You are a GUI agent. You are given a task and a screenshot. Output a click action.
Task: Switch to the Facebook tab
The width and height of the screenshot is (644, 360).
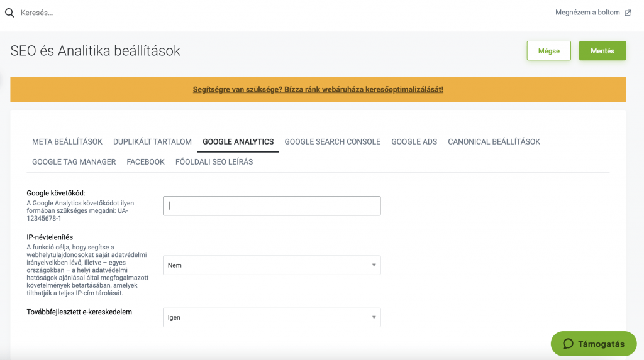point(145,161)
